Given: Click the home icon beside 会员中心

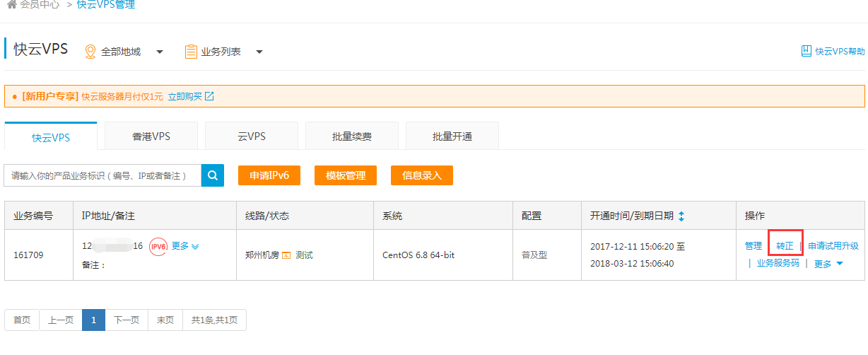Looking at the screenshot, I should (11, 5).
